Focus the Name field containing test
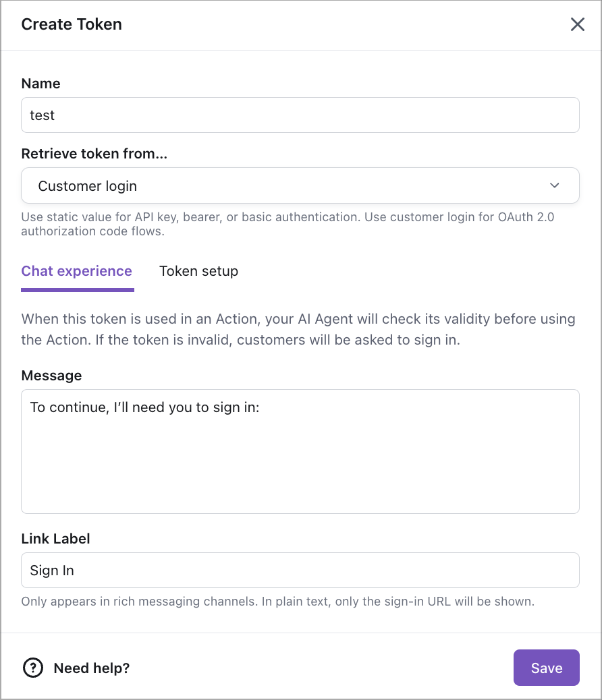This screenshot has width=602, height=700. coord(300,115)
